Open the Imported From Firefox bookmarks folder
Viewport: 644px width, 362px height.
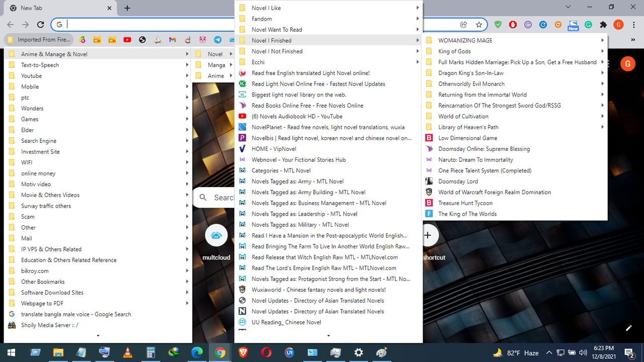(x=39, y=40)
